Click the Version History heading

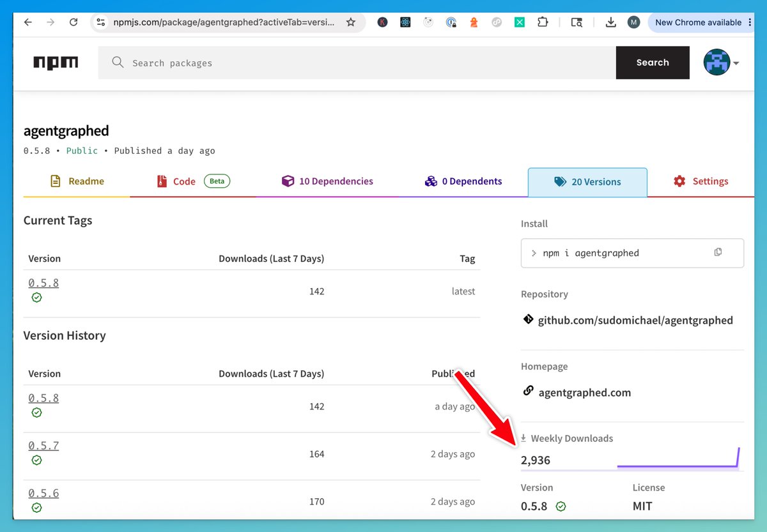click(65, 335)
